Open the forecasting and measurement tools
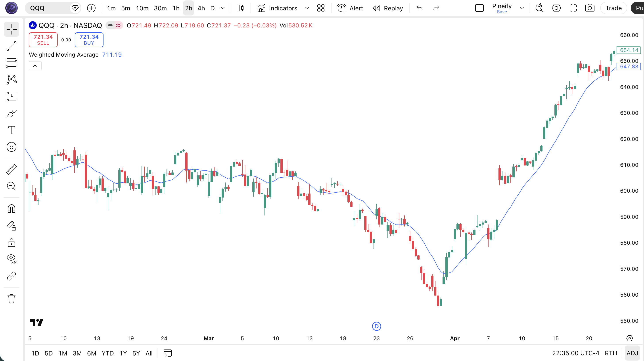Screen dimensions: 644x361 coord(11,96)
